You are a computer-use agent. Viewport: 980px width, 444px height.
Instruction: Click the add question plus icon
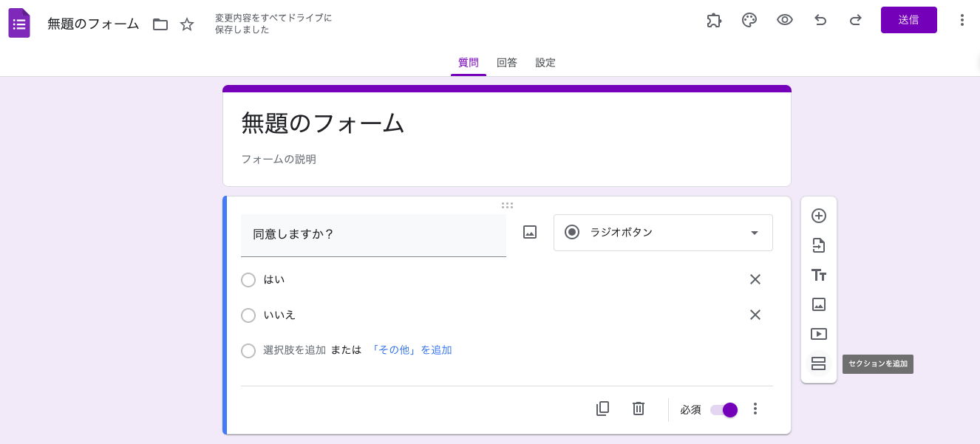pyautogui.click(x=818, y=216)
